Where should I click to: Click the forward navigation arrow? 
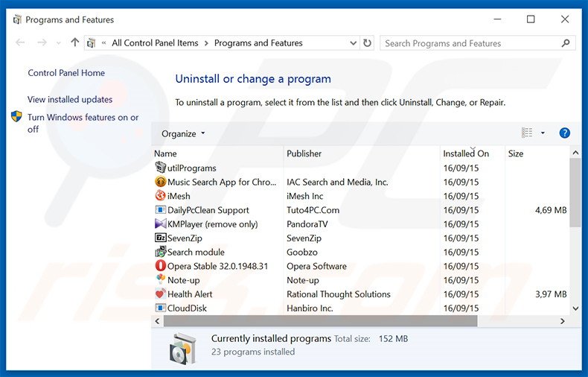click(42, 42)
